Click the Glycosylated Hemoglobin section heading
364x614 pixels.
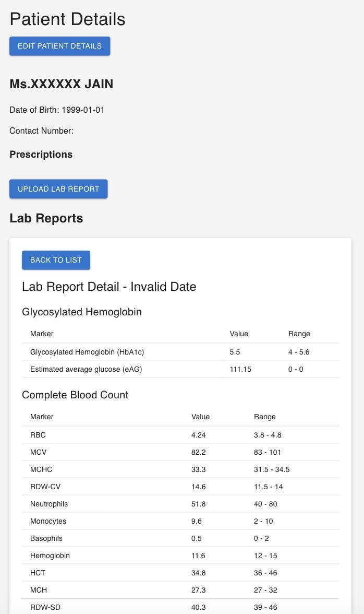pyautogui.click(x=81, y=312)
